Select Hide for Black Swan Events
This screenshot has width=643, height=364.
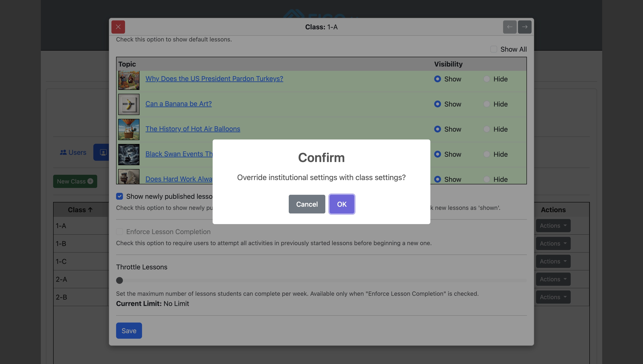[487, 154]
